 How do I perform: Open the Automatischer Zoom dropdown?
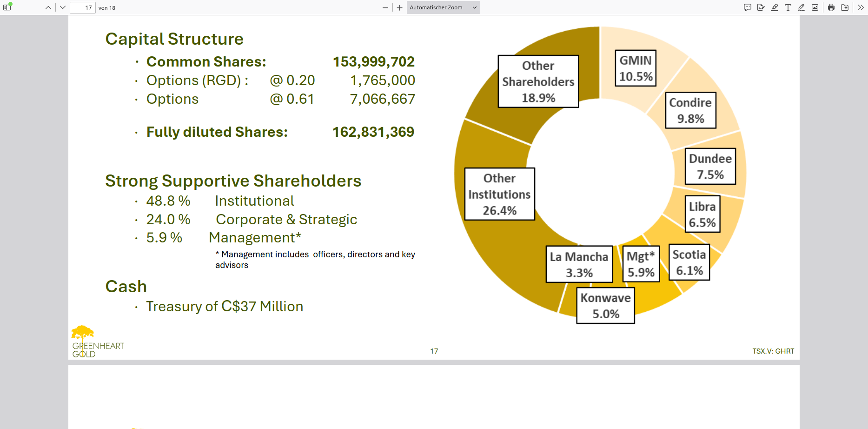click(x=474, y=7)
